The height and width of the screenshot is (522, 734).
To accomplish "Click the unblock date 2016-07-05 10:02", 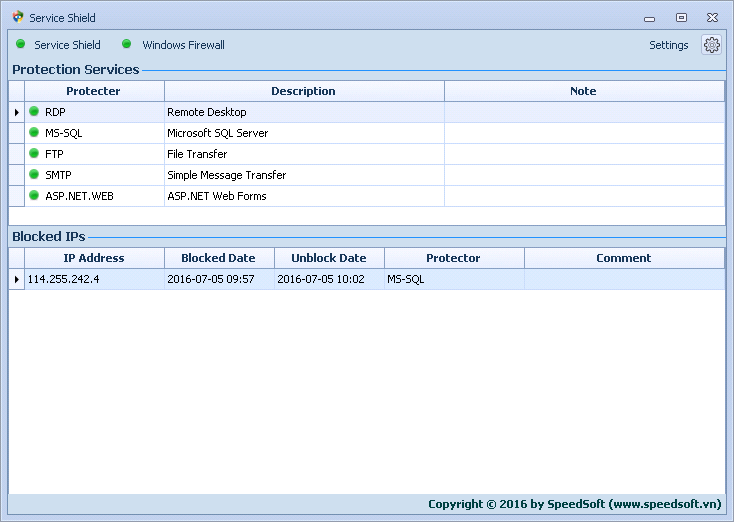I will coord(329,279).
